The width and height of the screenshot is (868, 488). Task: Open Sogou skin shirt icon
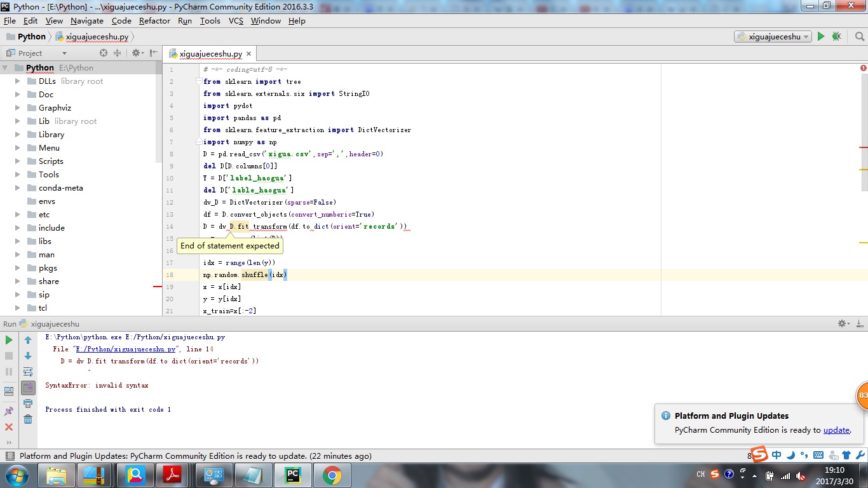846,455
